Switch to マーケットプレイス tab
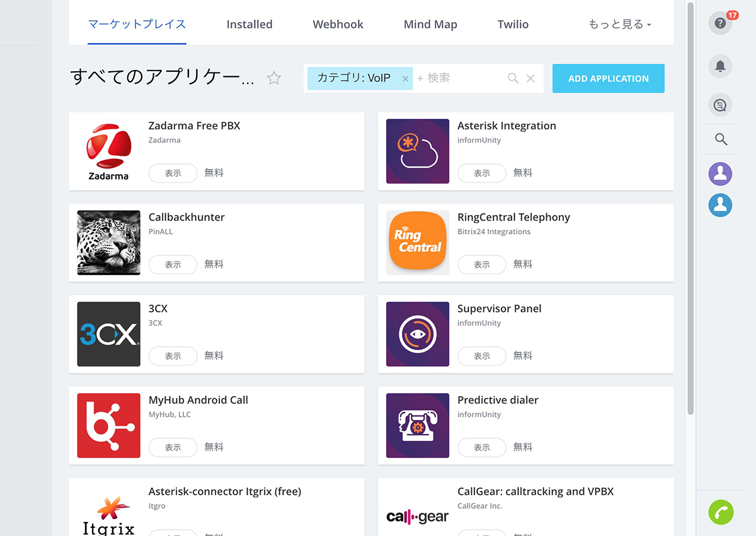The height and width of the screenshot is (536, 756). 137,24
